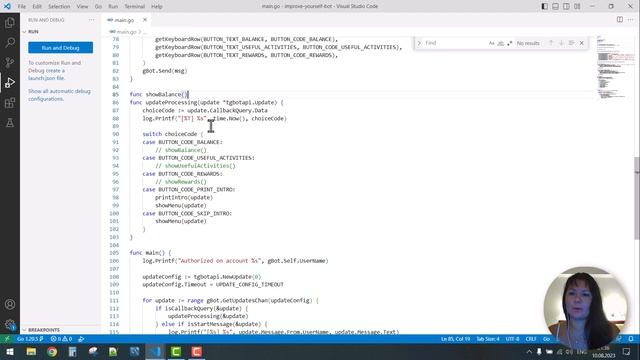Open the Manage gear icon
The width and height of the screenshot is (640, 360).
pos(10,324)
